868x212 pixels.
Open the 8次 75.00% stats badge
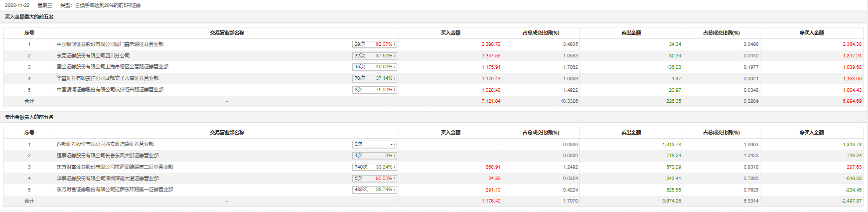click(x=374, y=90)
